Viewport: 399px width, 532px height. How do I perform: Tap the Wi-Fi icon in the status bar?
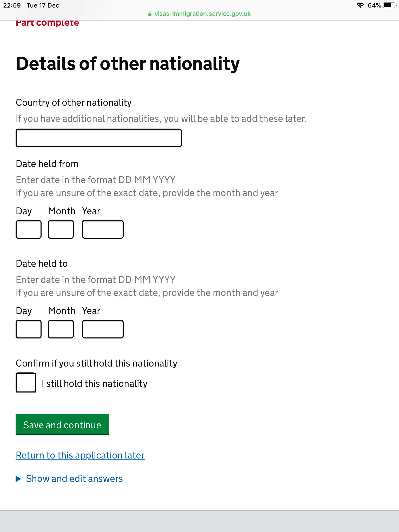(x=360, y=5)
